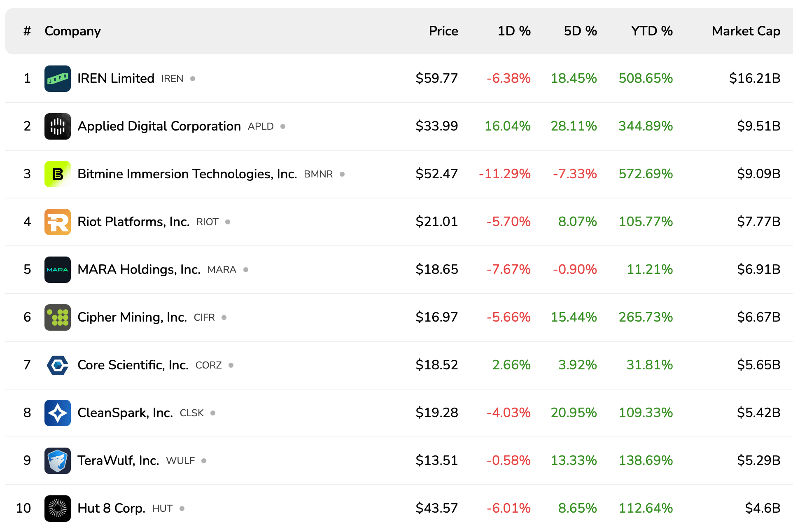Click the IREN Limited company logo
Viewport: 793px width, 532px height.
pyautogui.click(x=57, y=78)
